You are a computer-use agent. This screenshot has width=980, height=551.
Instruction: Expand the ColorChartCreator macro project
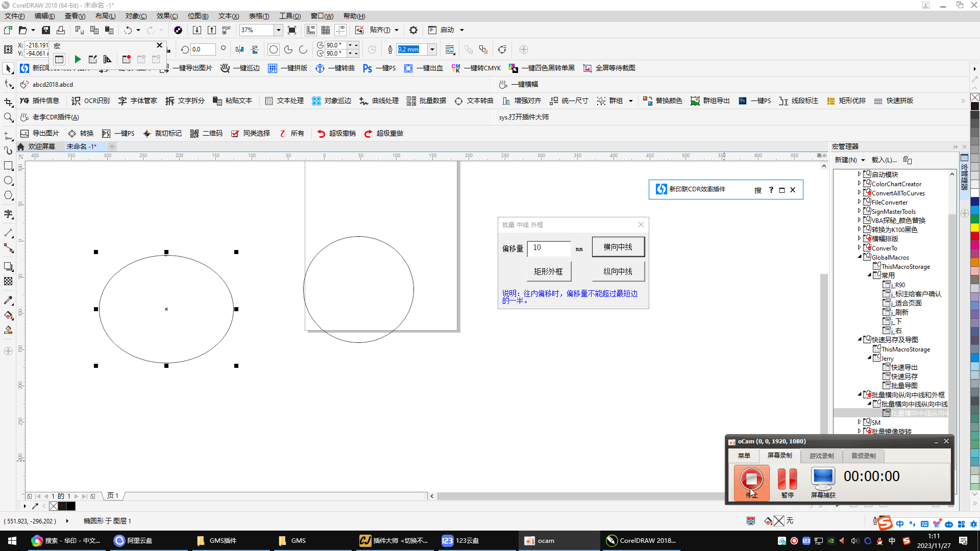point(859,184)
